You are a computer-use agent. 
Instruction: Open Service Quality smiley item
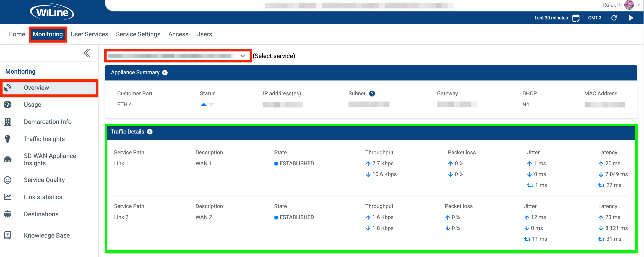44,180
